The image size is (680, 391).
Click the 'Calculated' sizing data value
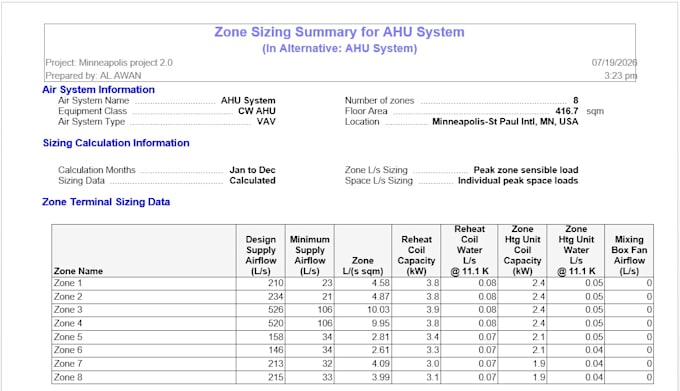click(x=252, y=180)
